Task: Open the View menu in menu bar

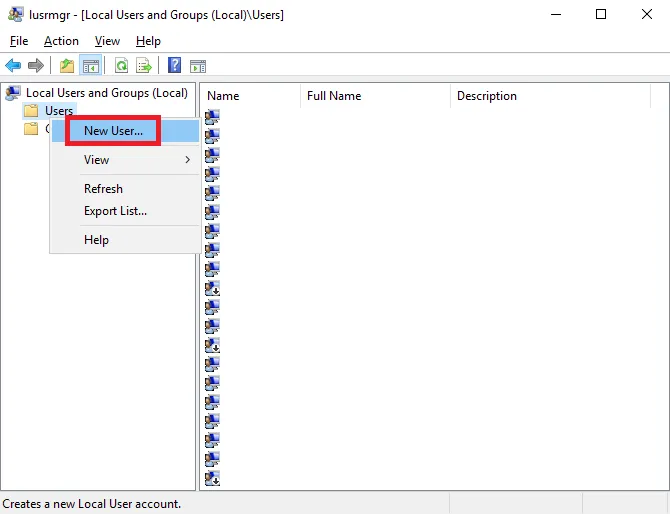Action: coord(107,41)
